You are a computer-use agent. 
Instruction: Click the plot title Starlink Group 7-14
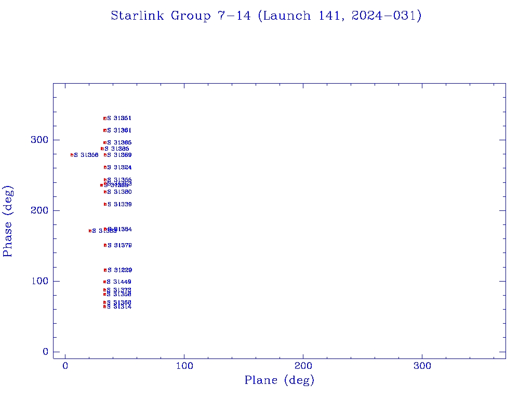[x=266, y=16]
